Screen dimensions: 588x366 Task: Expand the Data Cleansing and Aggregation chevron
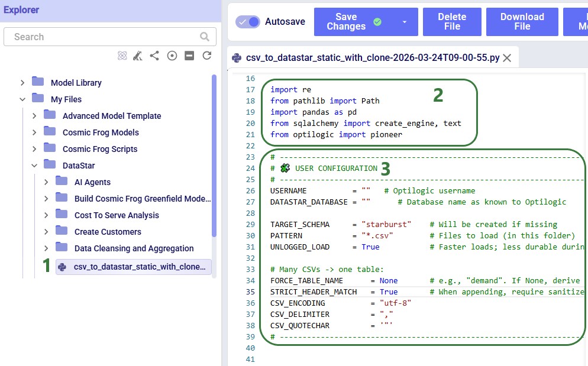[x=46, y=248]
